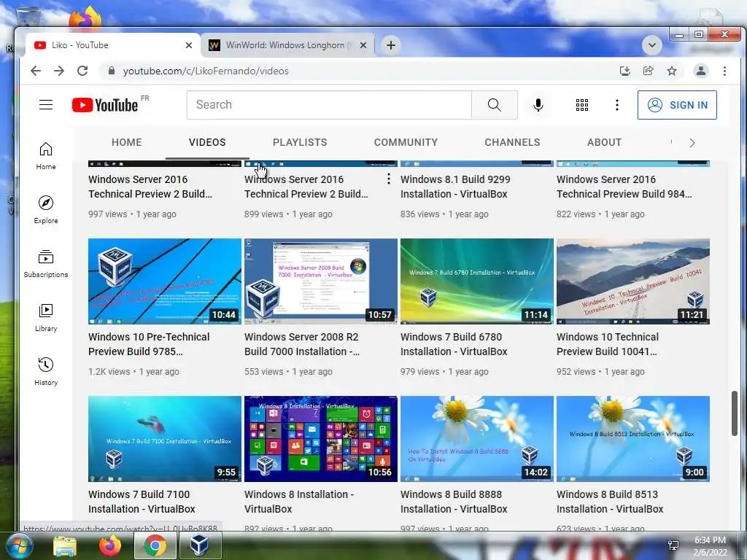Screen dimensions: 747x560
Task: Share this page icon in address bar
Action: [x=648, y=71]
